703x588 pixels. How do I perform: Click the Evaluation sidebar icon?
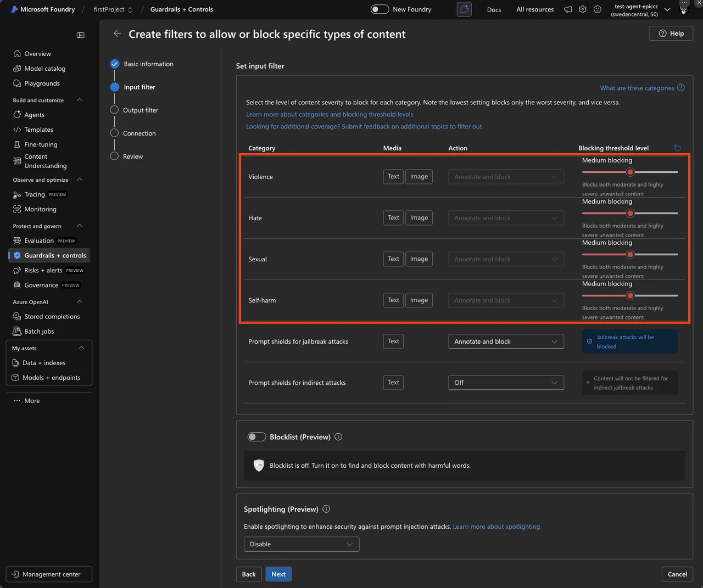17,240
